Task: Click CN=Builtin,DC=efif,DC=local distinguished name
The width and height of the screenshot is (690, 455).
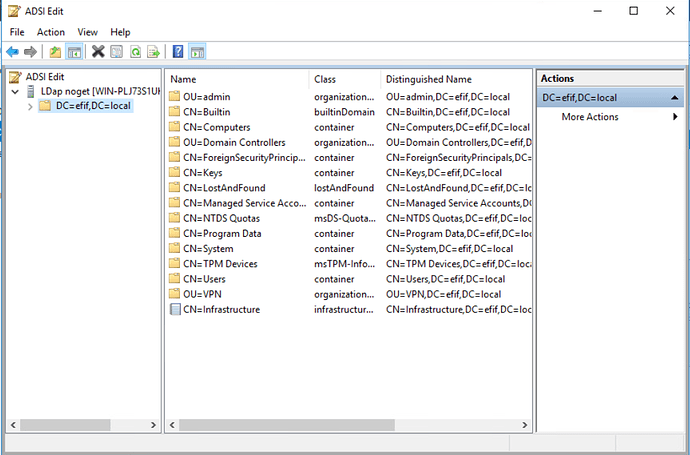Action: pos(448,112)
